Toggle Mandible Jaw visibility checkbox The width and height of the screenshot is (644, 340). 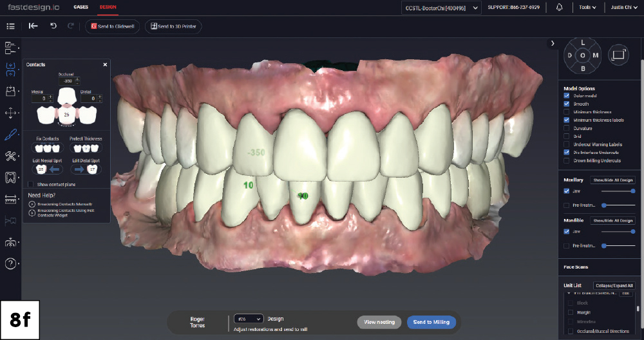click(566, 232)
